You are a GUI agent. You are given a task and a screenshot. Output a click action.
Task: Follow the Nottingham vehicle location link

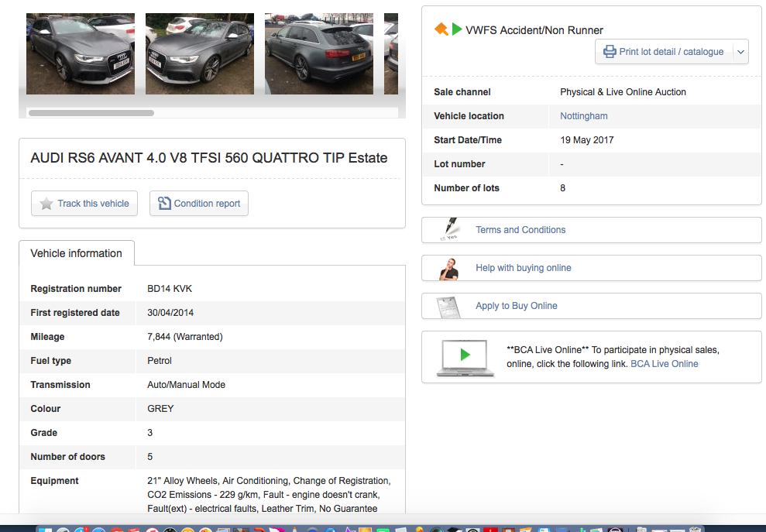coord(583,116)
